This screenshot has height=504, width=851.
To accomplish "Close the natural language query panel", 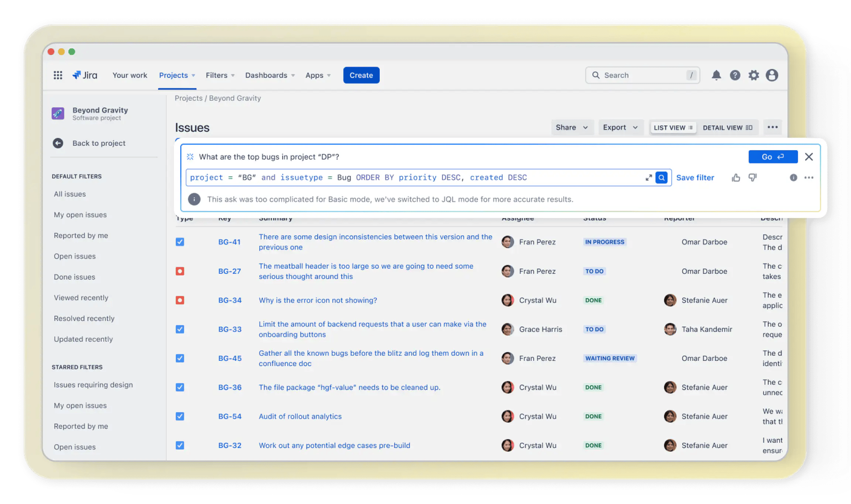I will click(809, 157).
